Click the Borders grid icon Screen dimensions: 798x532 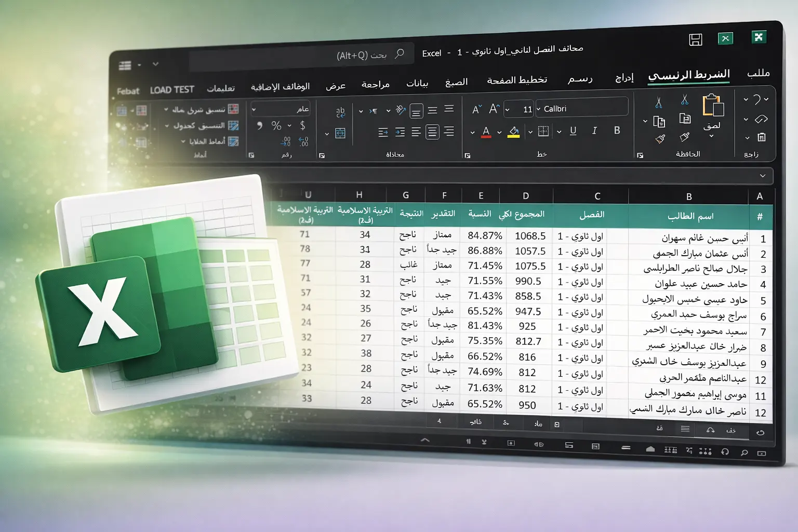(x=543, y=131)
